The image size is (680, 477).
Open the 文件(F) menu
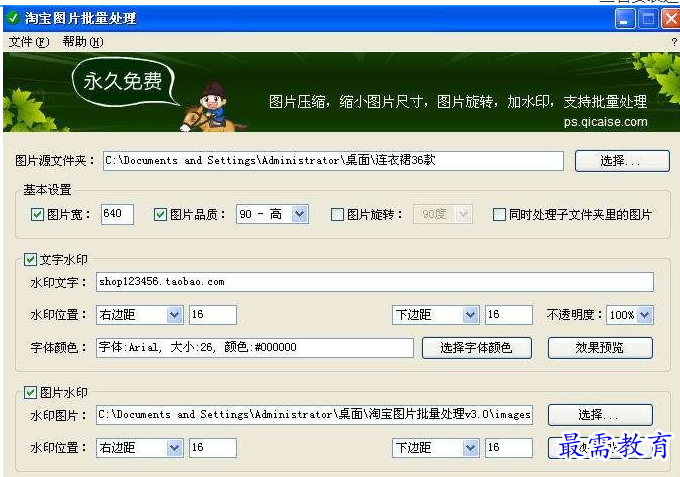29,42
